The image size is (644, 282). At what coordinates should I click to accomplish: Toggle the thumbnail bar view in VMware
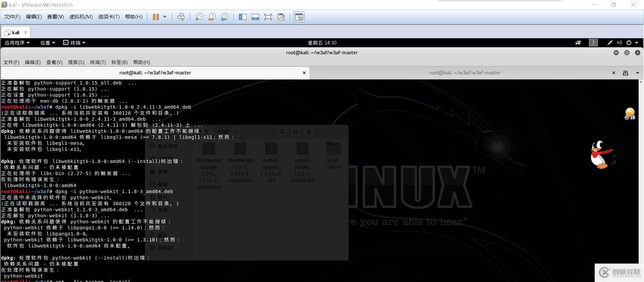[255, 17]
